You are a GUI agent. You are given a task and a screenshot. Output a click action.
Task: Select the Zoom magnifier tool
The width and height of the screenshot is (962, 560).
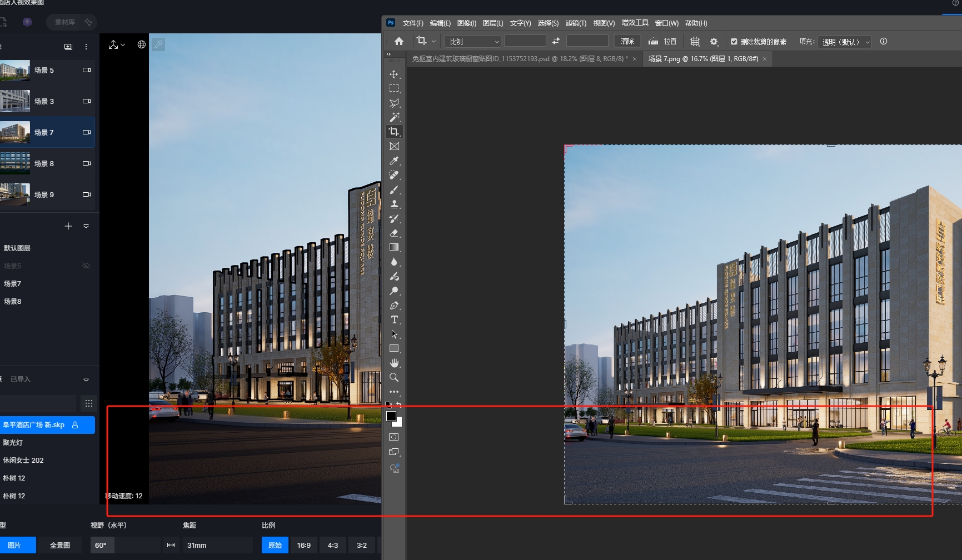394,377
